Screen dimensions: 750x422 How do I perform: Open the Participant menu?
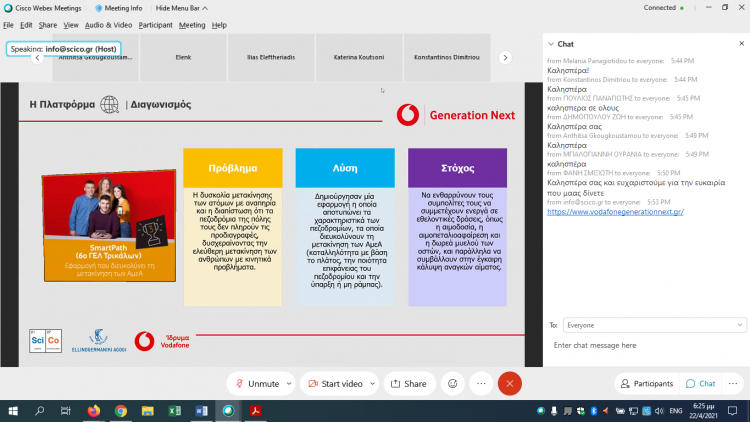[x=155, y=25]
